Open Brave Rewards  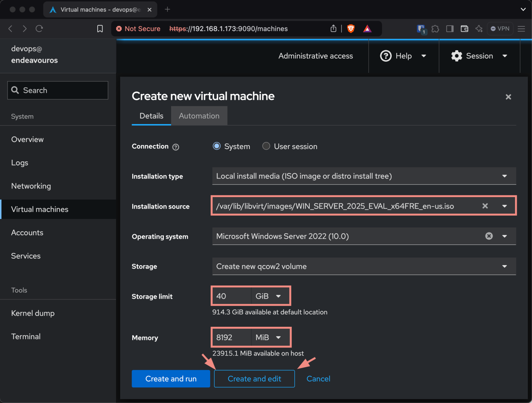367,29
